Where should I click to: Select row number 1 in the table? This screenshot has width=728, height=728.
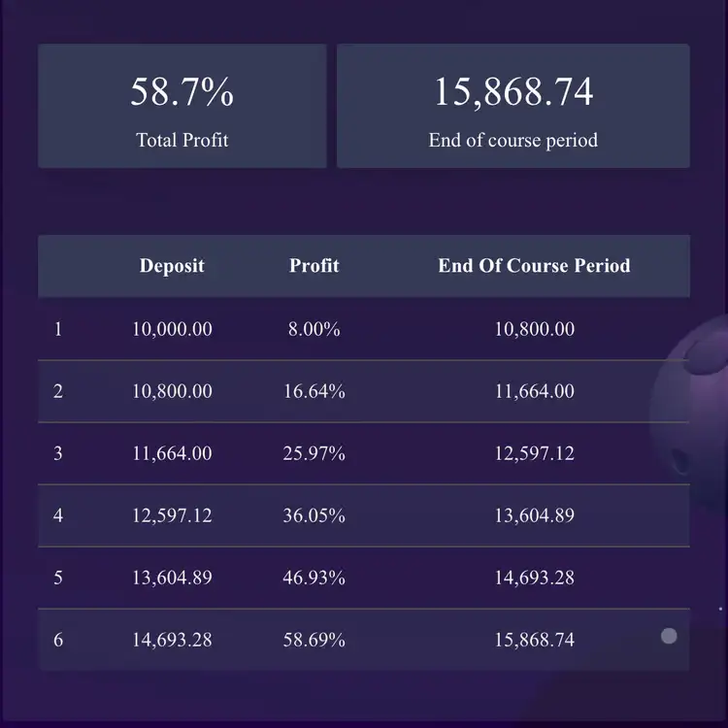point(58,329)
